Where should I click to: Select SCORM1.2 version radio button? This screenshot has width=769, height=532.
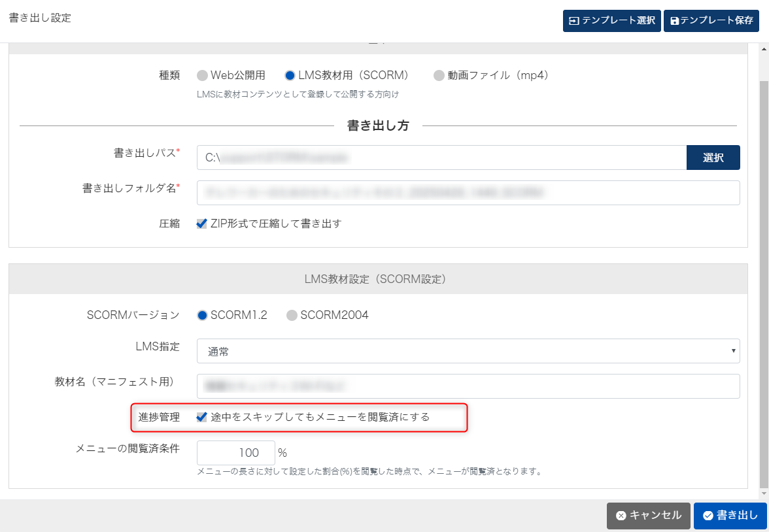point(203,315)
